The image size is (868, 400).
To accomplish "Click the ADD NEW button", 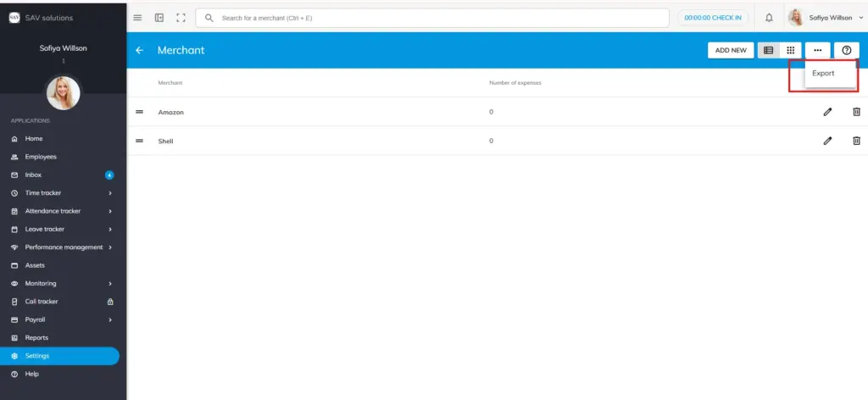I will pos(731,50).
